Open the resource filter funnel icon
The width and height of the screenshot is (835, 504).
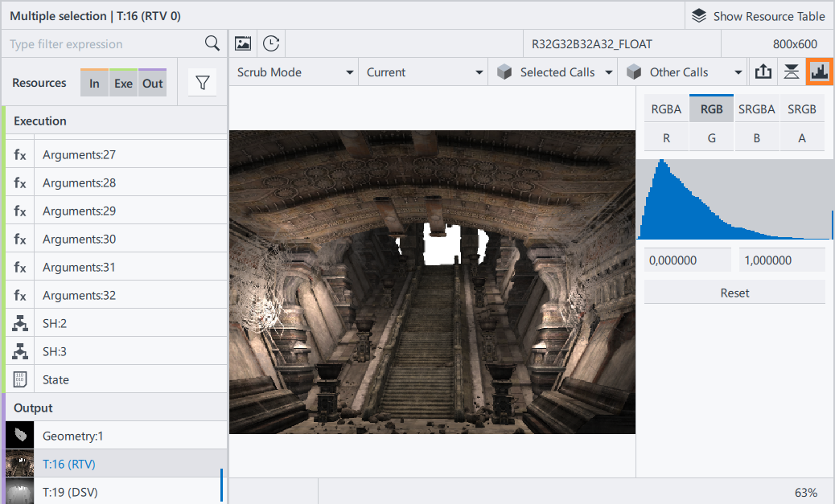click(202, 83)
